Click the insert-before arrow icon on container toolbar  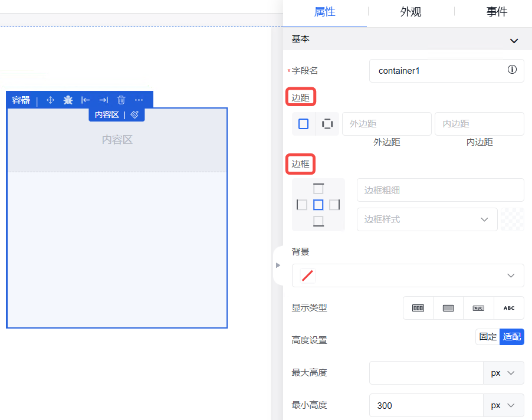(86, 100)
